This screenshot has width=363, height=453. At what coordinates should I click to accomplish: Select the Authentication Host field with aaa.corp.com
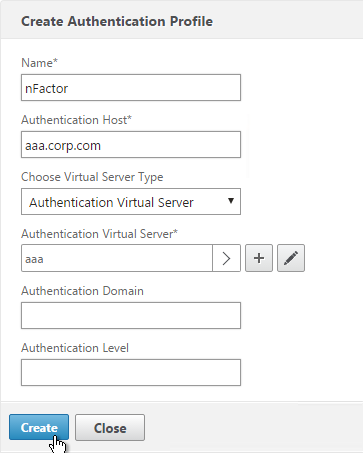pos(131,145)
